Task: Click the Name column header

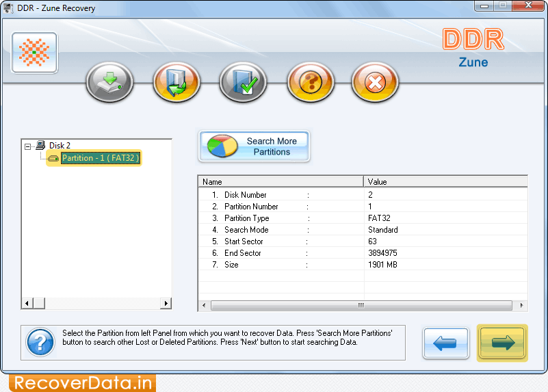Action: pos(280,182)
